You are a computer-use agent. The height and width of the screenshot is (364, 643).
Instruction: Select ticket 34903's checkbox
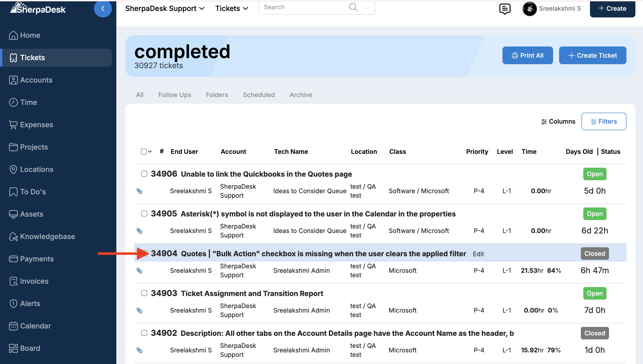tap(144, 293)
